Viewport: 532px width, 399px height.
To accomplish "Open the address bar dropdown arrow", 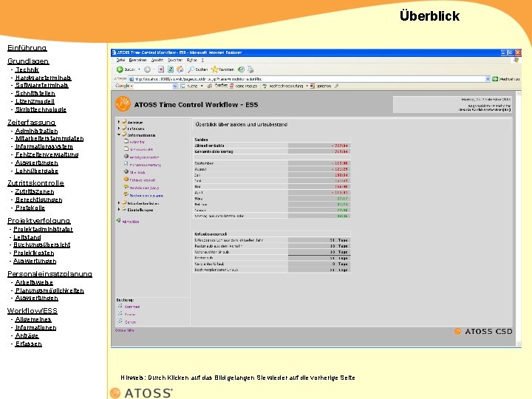I will [488, 79].
